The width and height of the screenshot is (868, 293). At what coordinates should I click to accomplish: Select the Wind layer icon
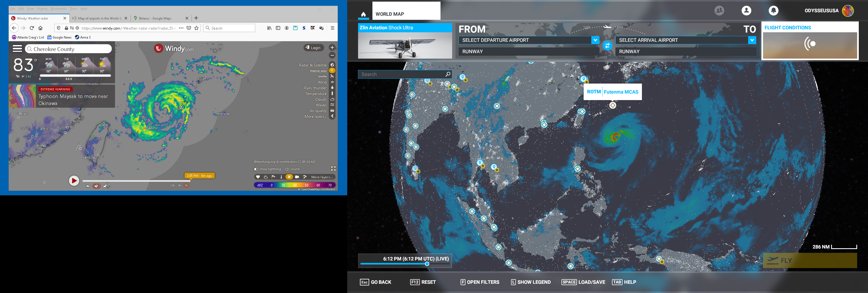pyautogui.click(x=332, y=82)
